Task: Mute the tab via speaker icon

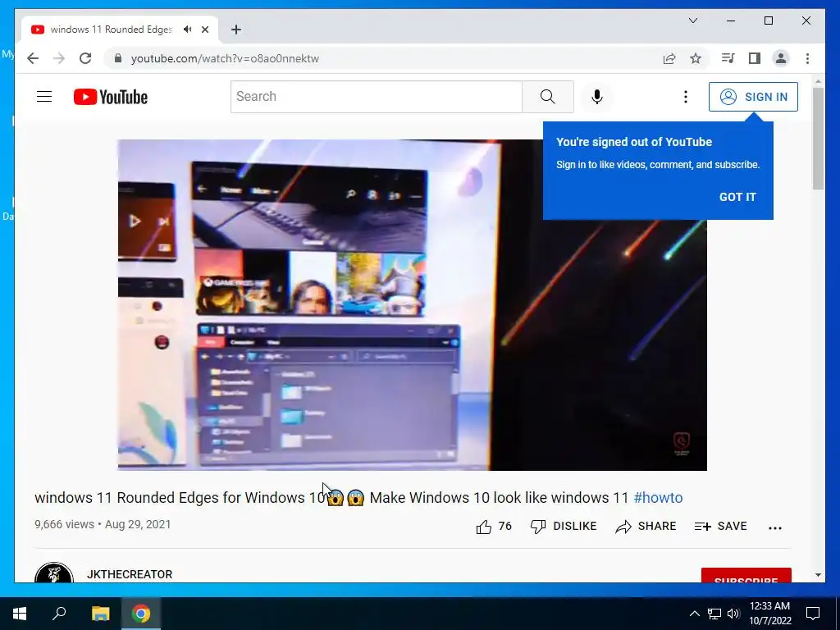Action: (x=187, y=30)
